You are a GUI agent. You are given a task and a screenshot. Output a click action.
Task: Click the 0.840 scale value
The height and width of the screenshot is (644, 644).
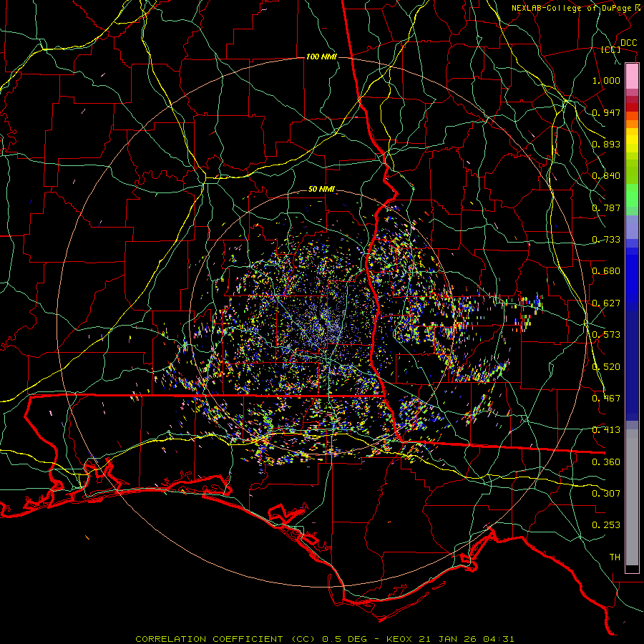[606, 176]
